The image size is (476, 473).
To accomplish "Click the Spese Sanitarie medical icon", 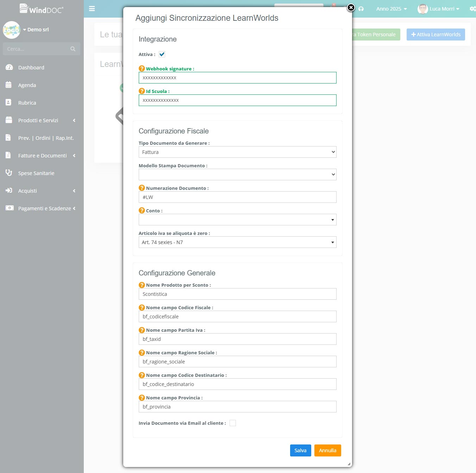I will [x=8, y=173].
